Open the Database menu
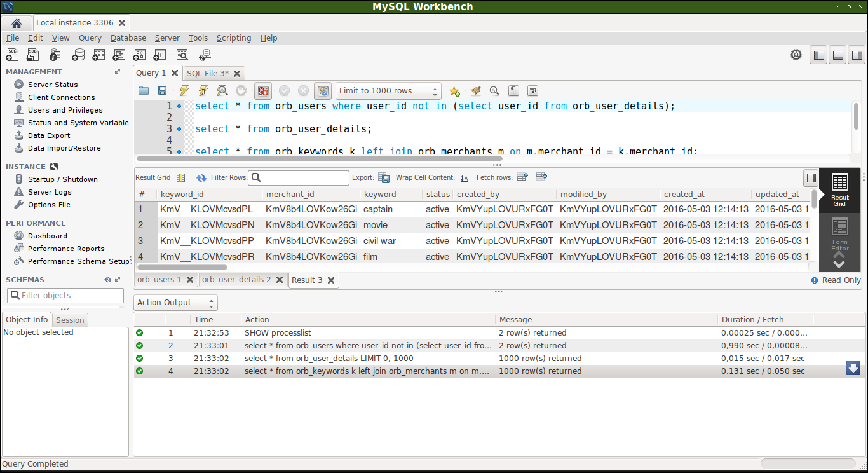Screen dimensions: 868x473 128,38
